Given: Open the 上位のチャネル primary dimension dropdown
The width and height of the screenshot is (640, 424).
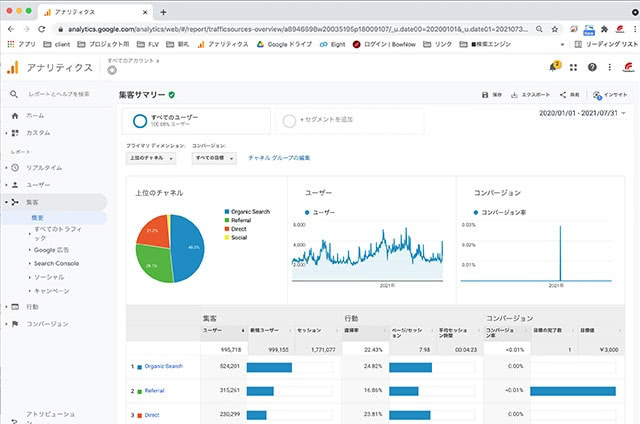Looking at the screenshot, I should (151, 158).
